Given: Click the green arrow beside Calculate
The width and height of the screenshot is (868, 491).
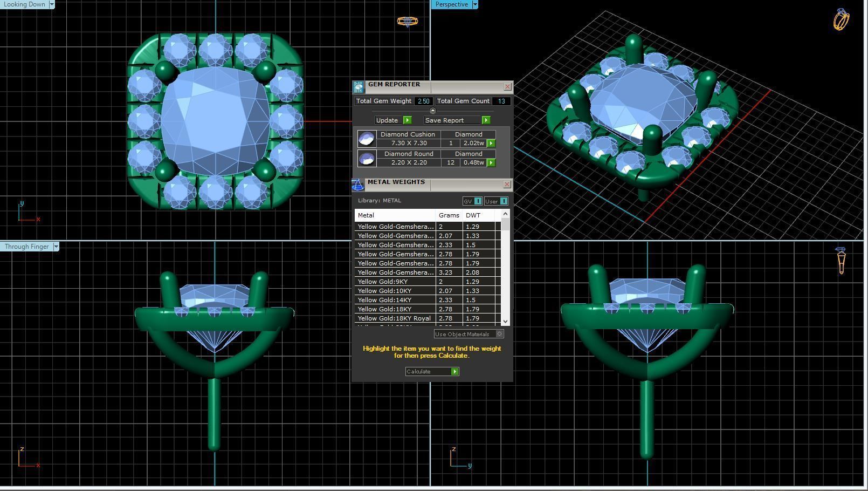Looking at the screenshot, I should click(x=455, y=372).
